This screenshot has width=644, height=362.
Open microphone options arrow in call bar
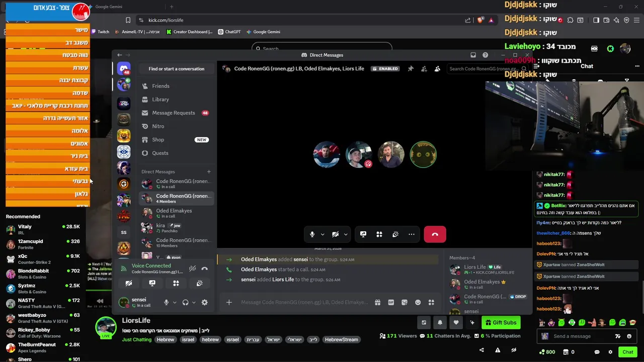point(323,234)
